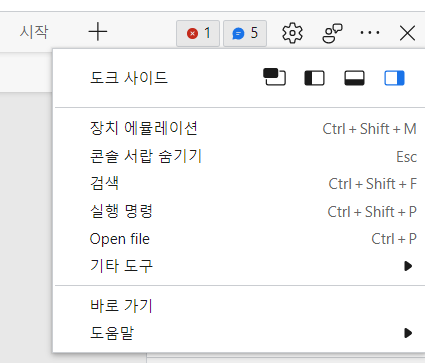Choose 콘솔 서랍 숨기기 menu entry
The width and height of the screenshot is (425, 363).
(x=239, y=156)
